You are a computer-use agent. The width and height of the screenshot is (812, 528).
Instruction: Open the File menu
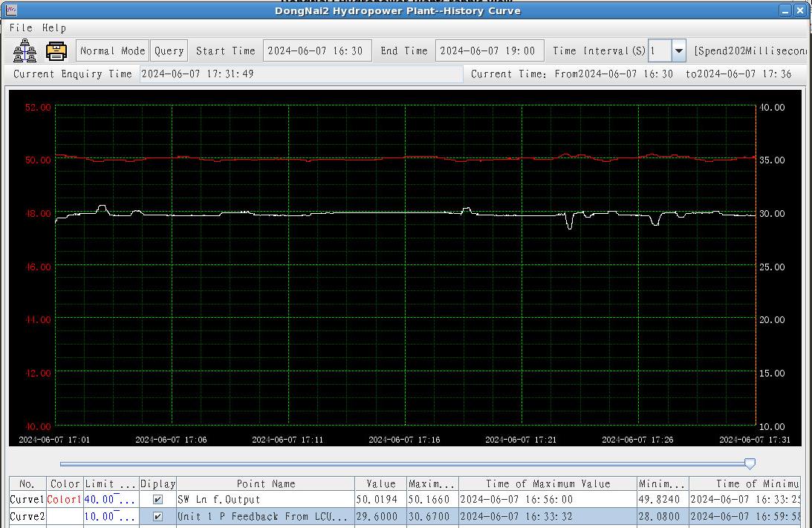[21, 27]
